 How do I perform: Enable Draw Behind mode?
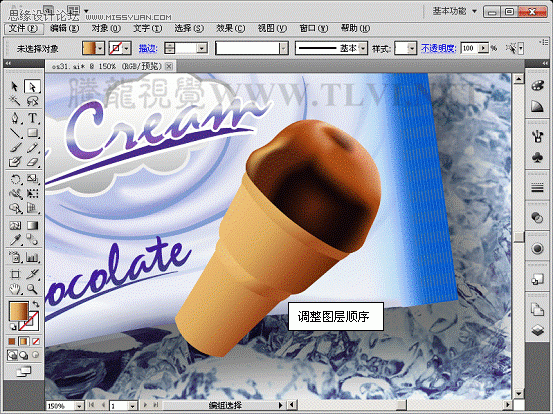click(x=24, y=355)
